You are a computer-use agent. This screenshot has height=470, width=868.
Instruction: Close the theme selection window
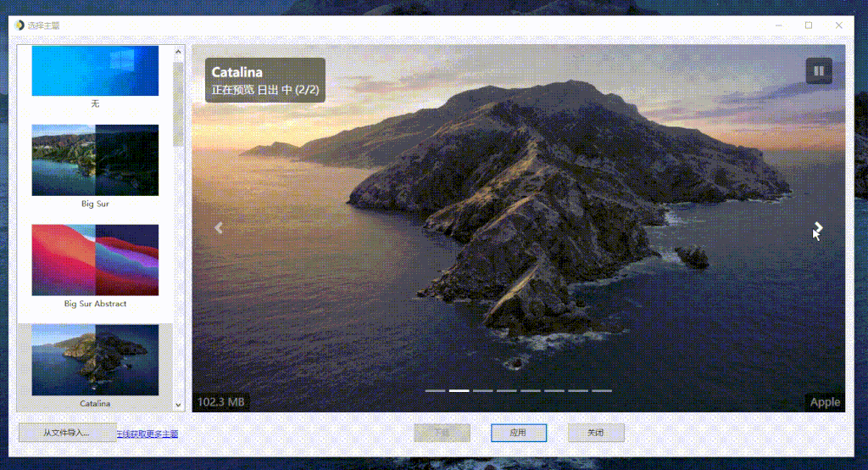(x=838, y=25)
